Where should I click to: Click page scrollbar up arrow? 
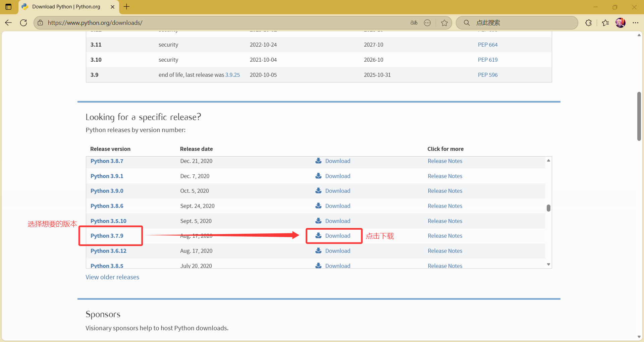click(639, 35)
